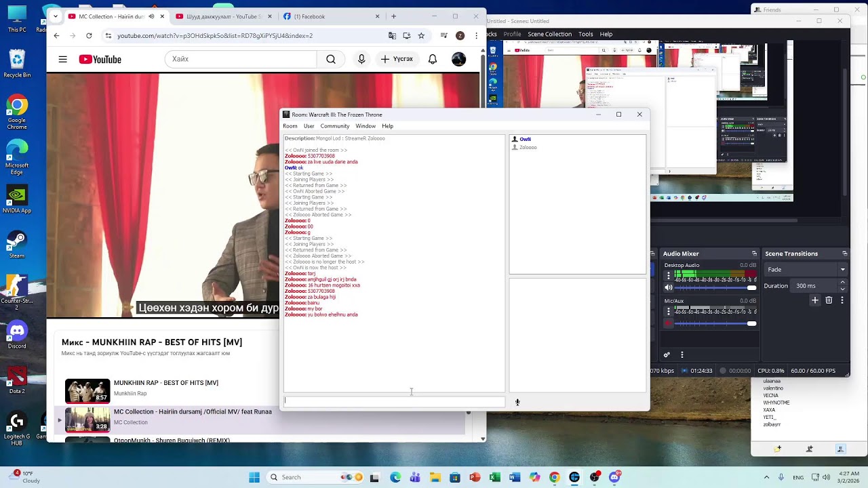Image resolution: width=868 pixels, height=488 pixels.
Task: Open YouTube notifications bell
Action: 433,60
